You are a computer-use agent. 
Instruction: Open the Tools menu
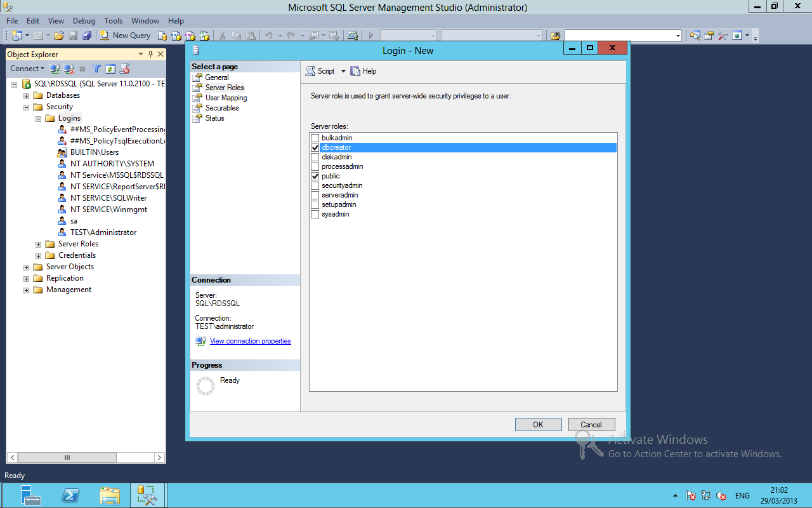point(114,21)
